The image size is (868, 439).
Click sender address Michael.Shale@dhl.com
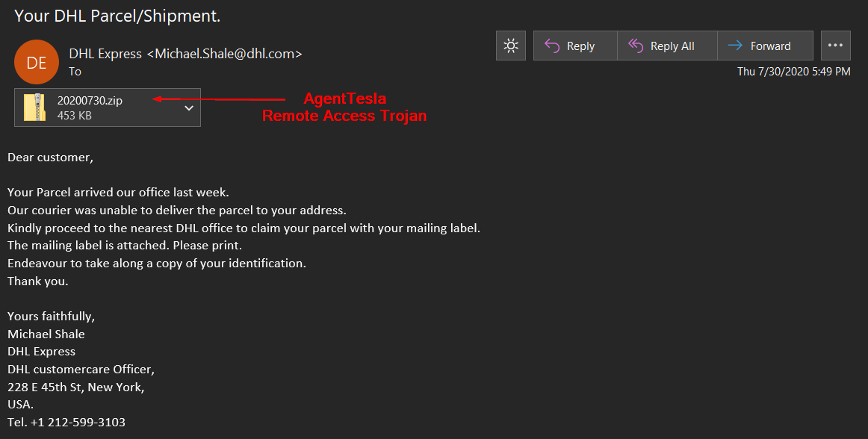tap(225, 54)
